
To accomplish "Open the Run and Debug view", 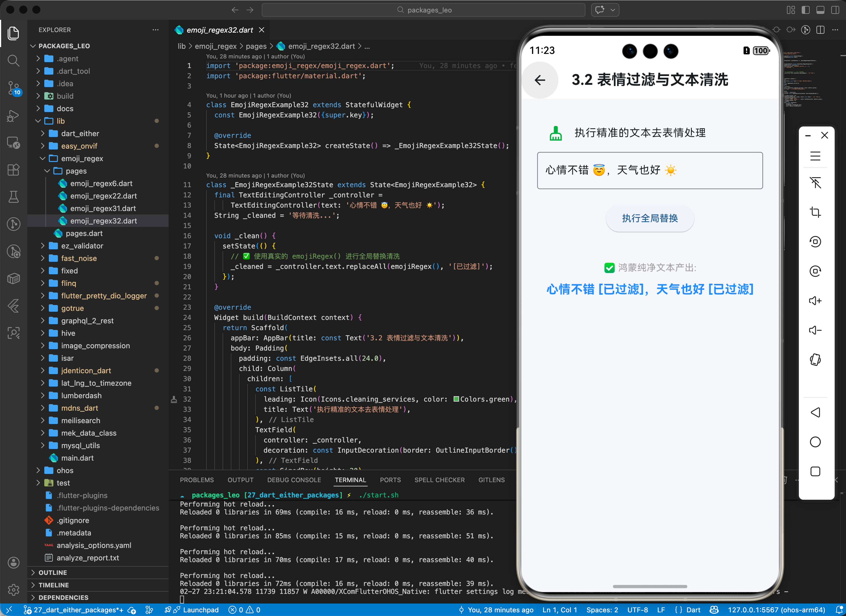I will (x=13, y=116).
